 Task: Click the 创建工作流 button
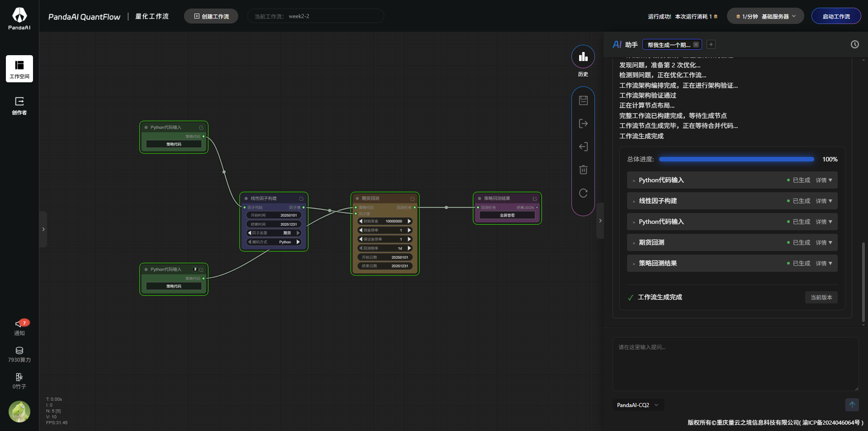(x=211, y=16)
